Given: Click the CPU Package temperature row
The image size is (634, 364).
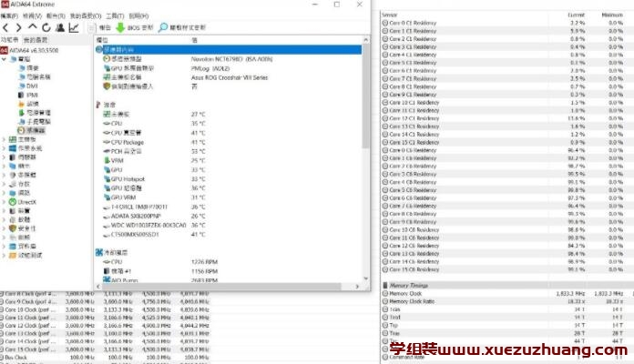Looking at the screenshot, I should [127, 142].
